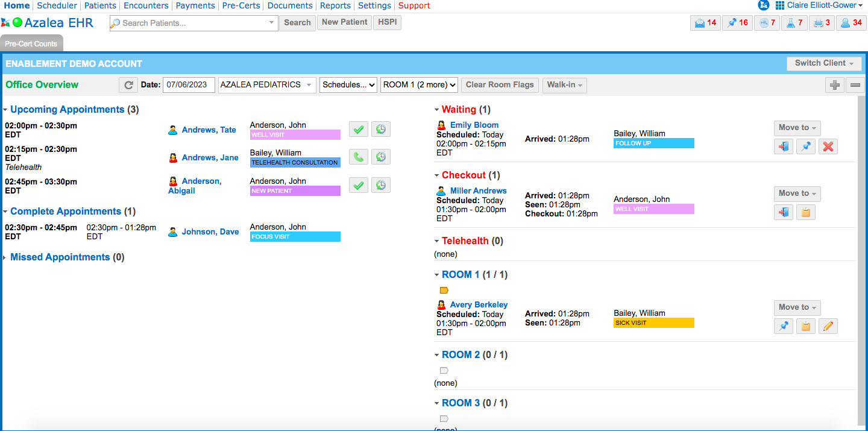Open the pushpin tasks icon showing 16

(x=737, y=23)
